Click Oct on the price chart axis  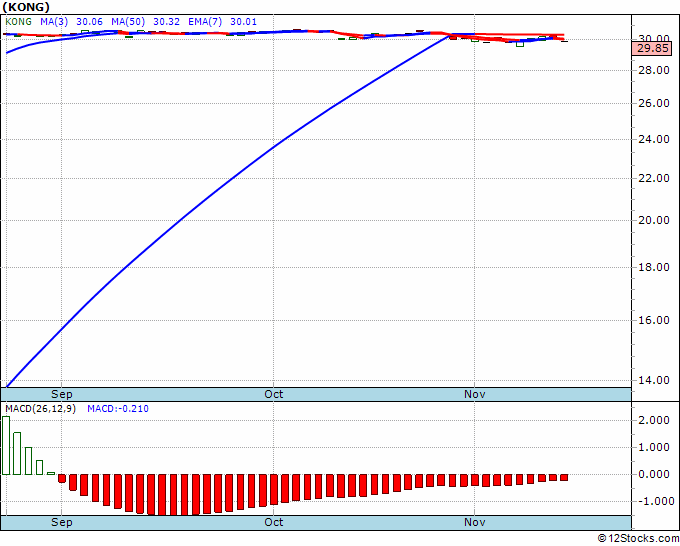[274, 394]
